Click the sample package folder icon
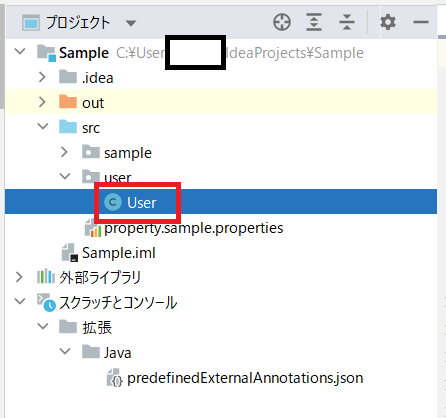This screenshot has height=418, width=446. 91,151
